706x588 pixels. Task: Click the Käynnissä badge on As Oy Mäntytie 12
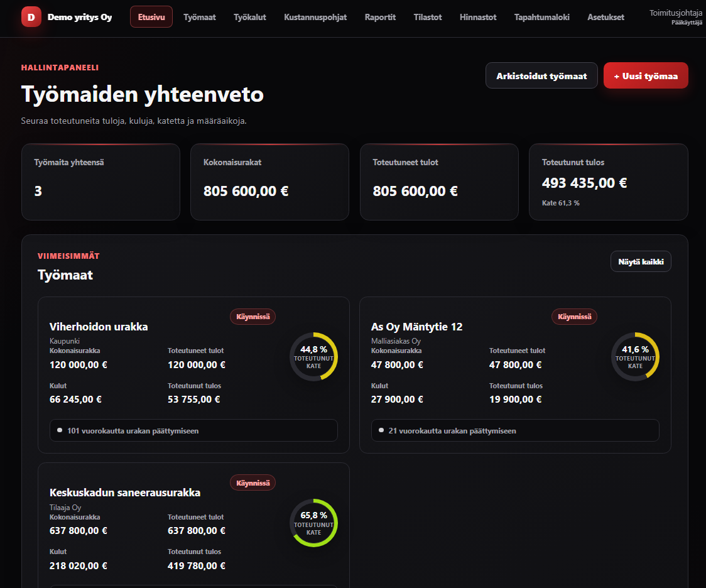pos(574,317)
